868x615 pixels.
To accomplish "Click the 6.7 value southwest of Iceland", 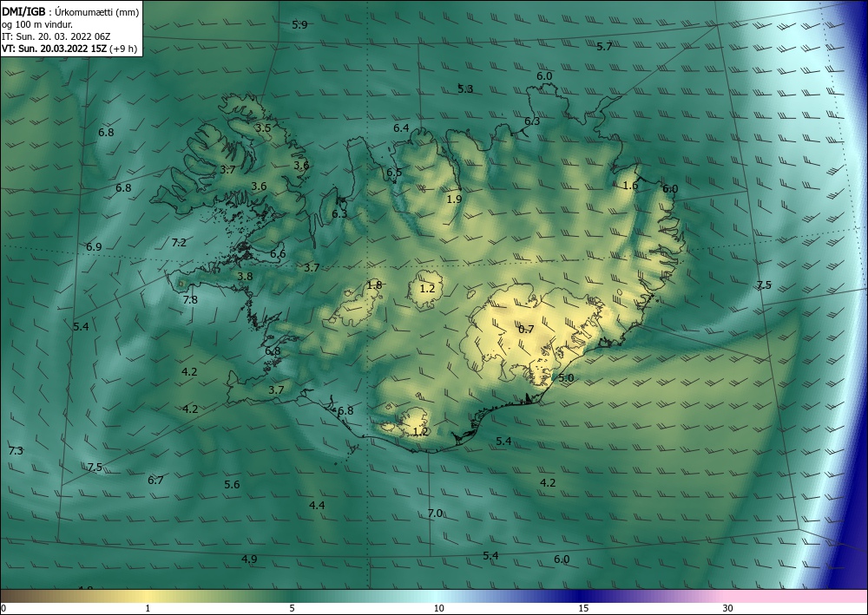I will pyautogui.click(x=155, y=480).
